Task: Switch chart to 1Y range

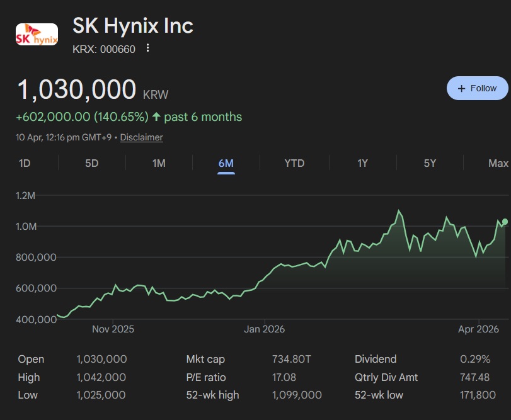Action: pyautogui.click(x=362, y=163)
